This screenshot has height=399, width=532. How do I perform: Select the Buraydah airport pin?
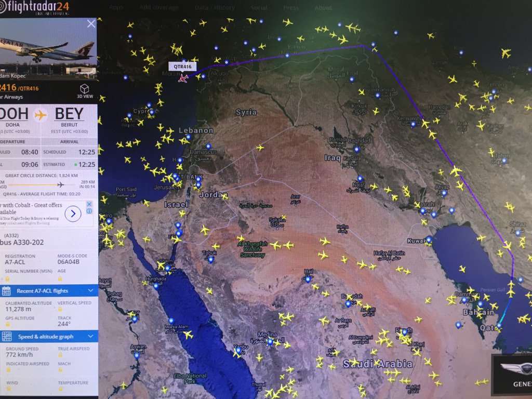pos(348,304)
